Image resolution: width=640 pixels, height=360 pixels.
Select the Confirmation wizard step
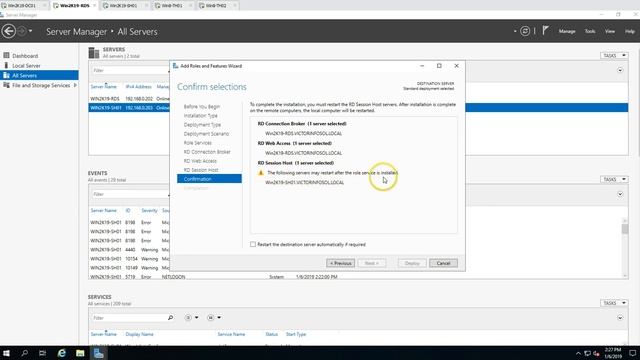pos(209,179)
